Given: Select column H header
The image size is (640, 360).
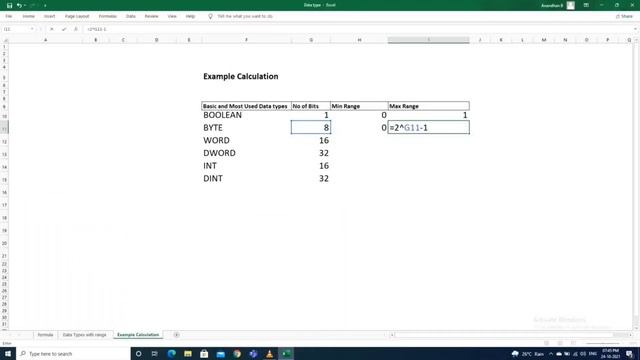Looking at the screenshot, I should click(x=359, y=40).
